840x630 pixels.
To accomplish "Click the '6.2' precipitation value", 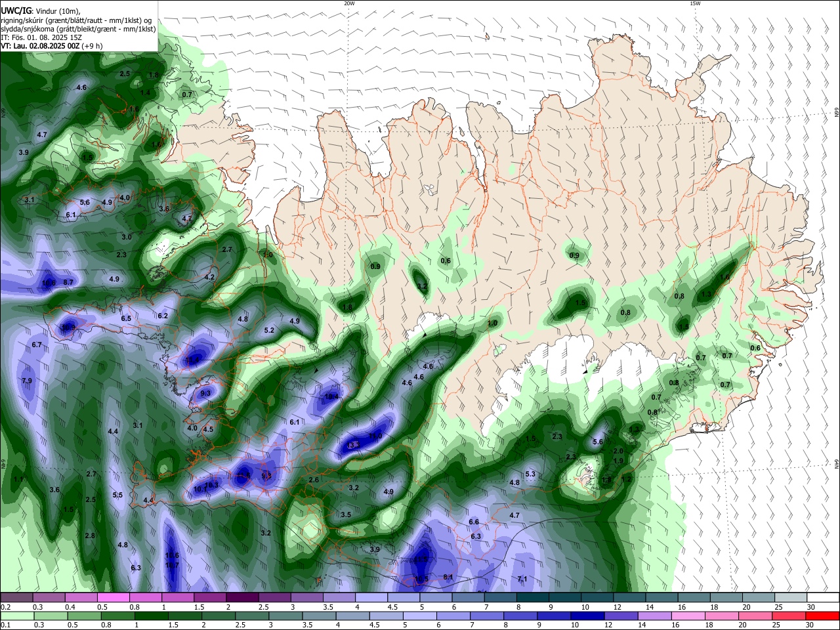I will 163,316.
